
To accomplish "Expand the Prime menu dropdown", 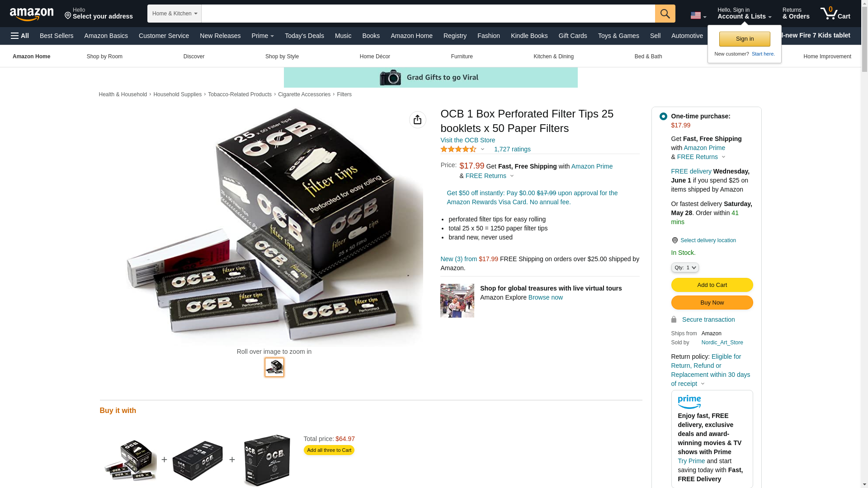I will coord(263,36).
